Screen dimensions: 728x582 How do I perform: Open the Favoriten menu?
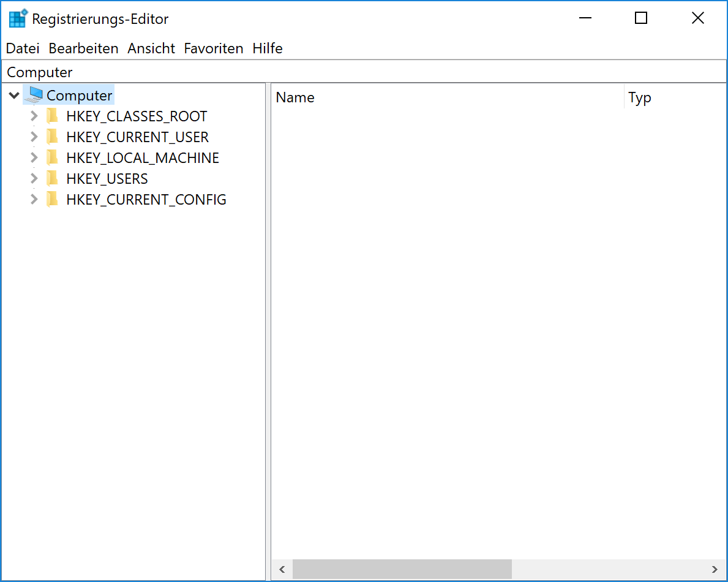tap(213, 48)
